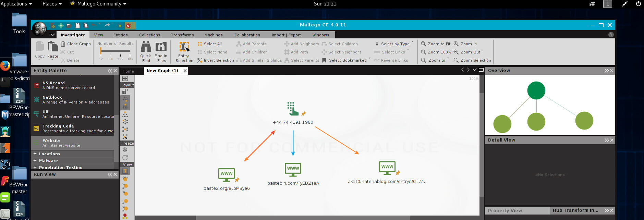Viewport: 644px width, 220px height.
Task: Open the Machines ribbon tab
Action: tap(214, 35)
